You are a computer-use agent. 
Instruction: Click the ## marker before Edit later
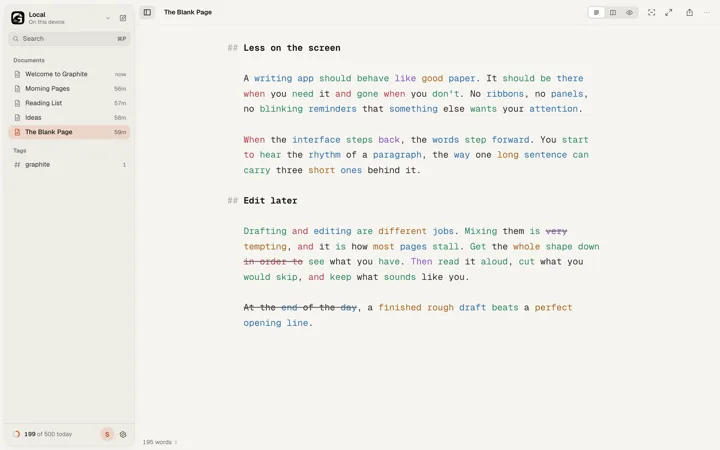click(x=233, y=201)
